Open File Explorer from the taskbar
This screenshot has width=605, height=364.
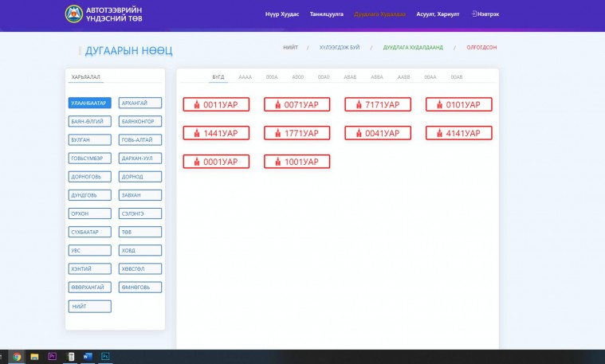coord(34,357)
